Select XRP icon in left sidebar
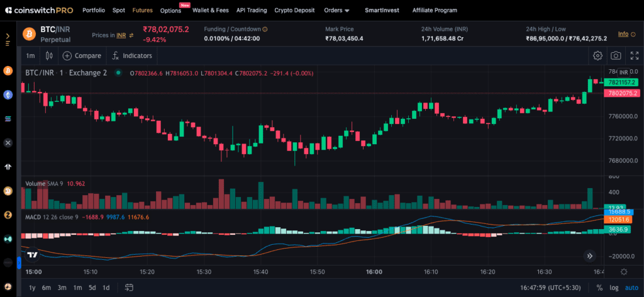Screen dimensions: 644x297 [8, 143]
